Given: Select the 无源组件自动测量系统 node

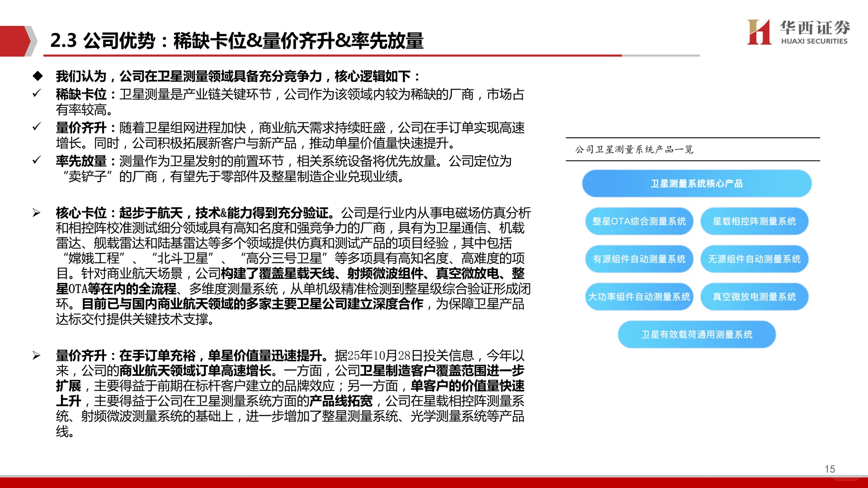Looking at the screenshot, I should [754, 259].
